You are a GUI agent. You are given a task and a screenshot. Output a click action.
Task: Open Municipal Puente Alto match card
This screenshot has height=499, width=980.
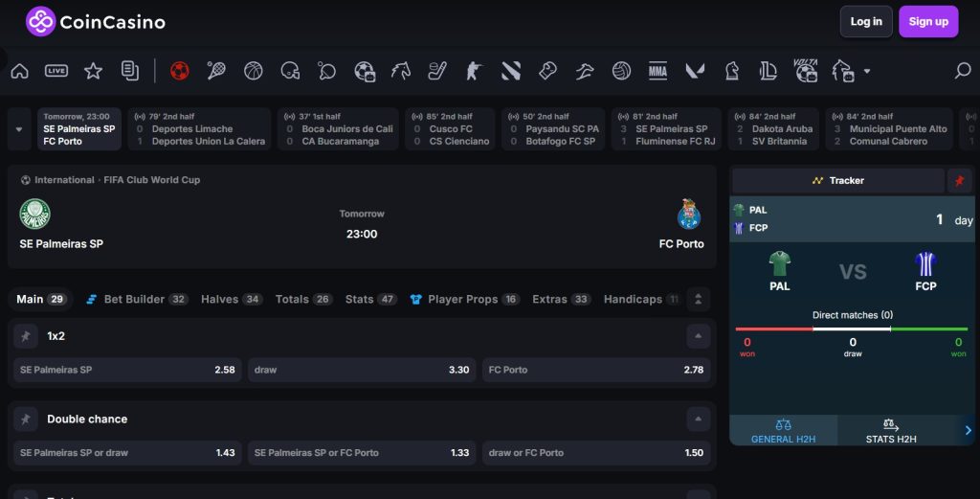889,129
